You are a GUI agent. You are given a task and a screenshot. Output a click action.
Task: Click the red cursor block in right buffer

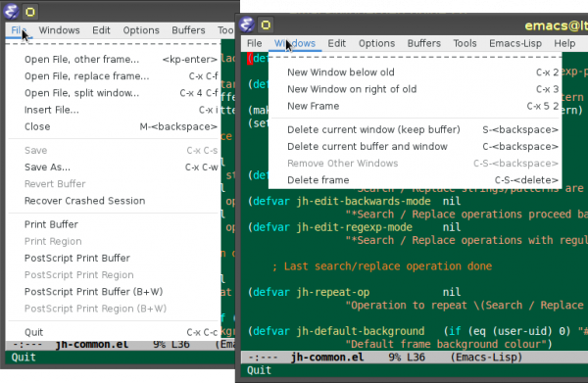[x=250, y=59]
